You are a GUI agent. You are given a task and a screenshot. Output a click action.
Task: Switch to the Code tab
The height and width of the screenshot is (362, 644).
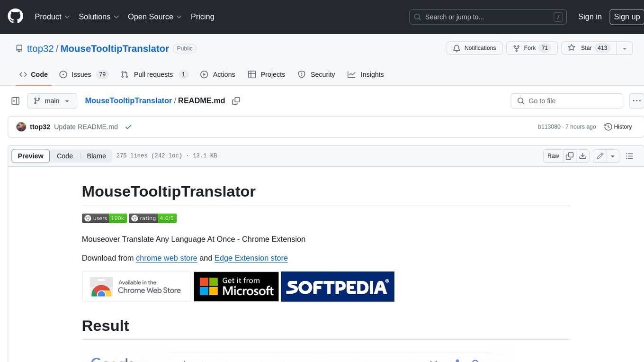click(33, 74)
